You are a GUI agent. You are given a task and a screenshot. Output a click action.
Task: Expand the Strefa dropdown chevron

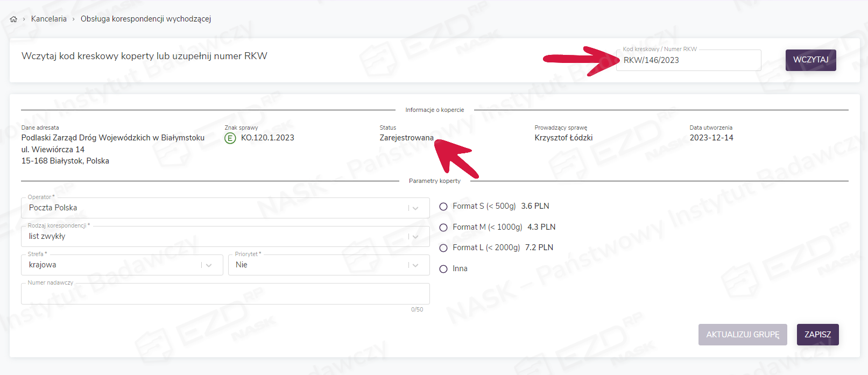click(x=209, y=265)
